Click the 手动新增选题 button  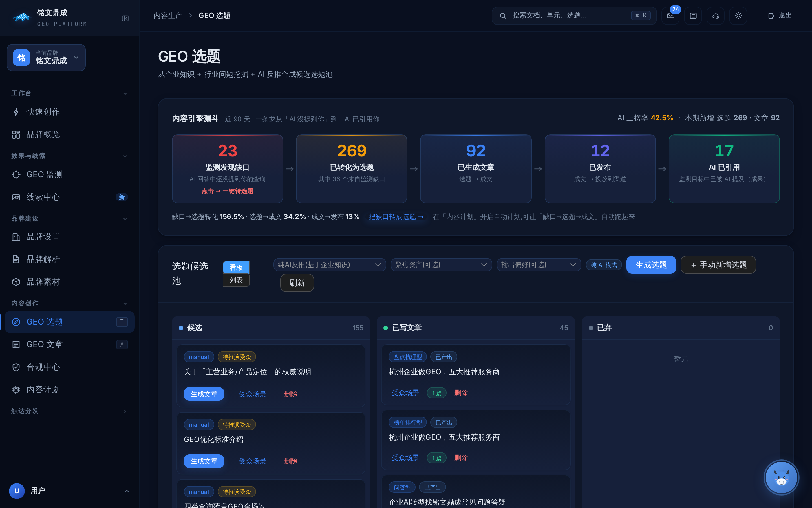718,265
